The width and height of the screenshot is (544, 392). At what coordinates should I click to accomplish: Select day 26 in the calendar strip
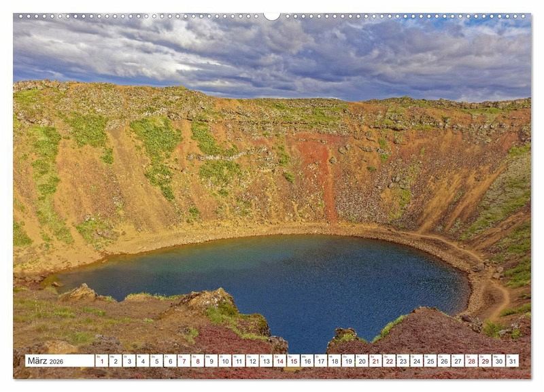[445, 361]
